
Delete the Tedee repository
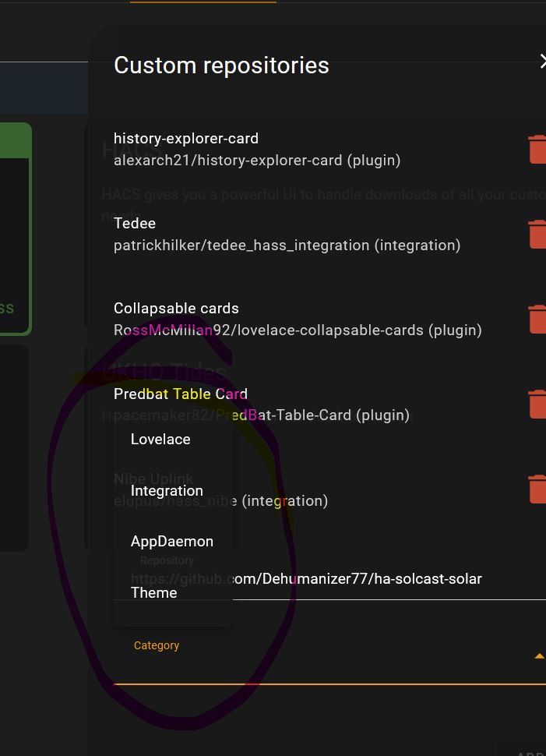click(537, 235)
